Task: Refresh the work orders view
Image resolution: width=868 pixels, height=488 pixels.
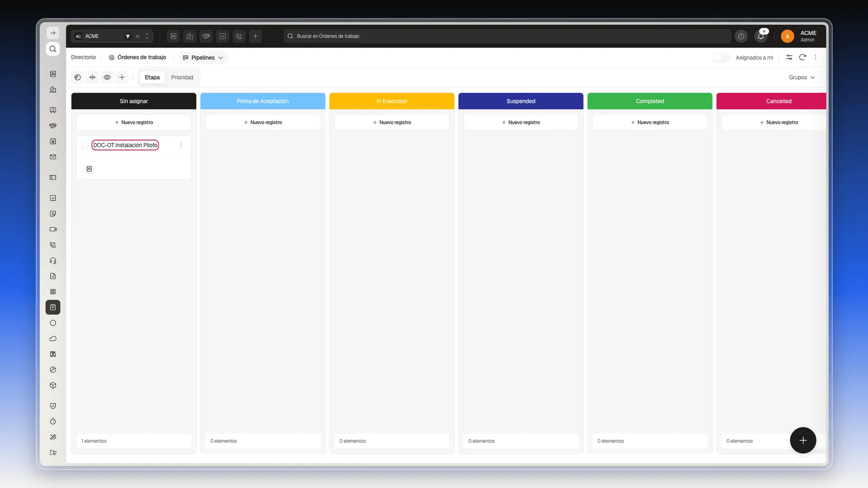Action: [802, 57]
